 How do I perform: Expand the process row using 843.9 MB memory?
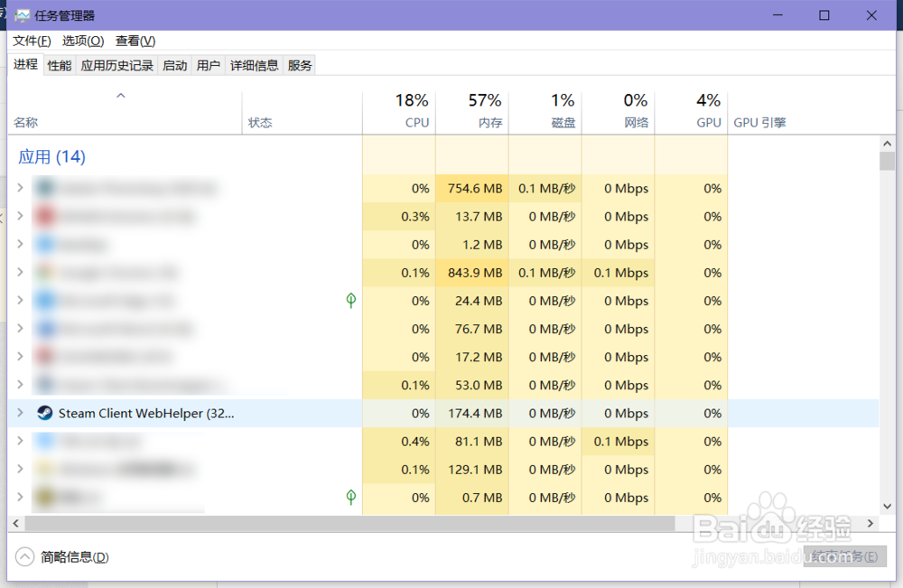tap(20, 272)
